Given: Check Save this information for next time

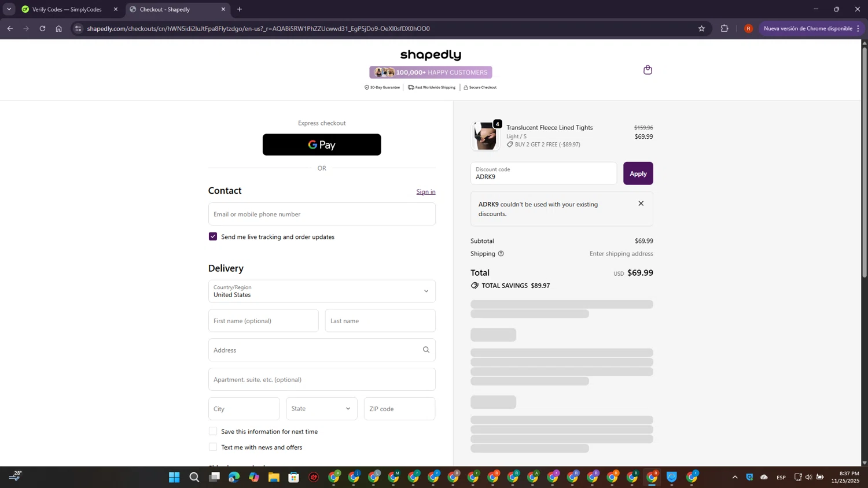Looking at the screenshot, I should 213,431.
